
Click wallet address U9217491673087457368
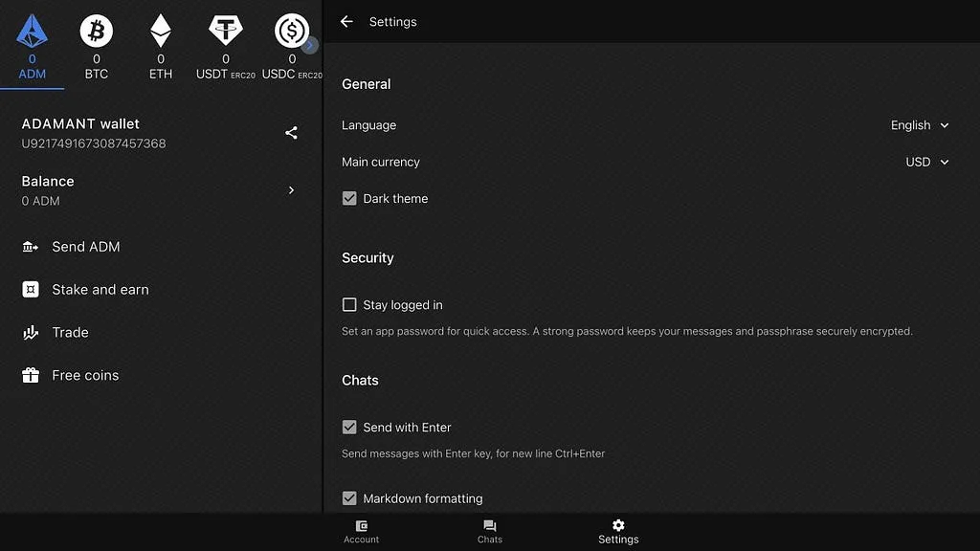point(94,143)
